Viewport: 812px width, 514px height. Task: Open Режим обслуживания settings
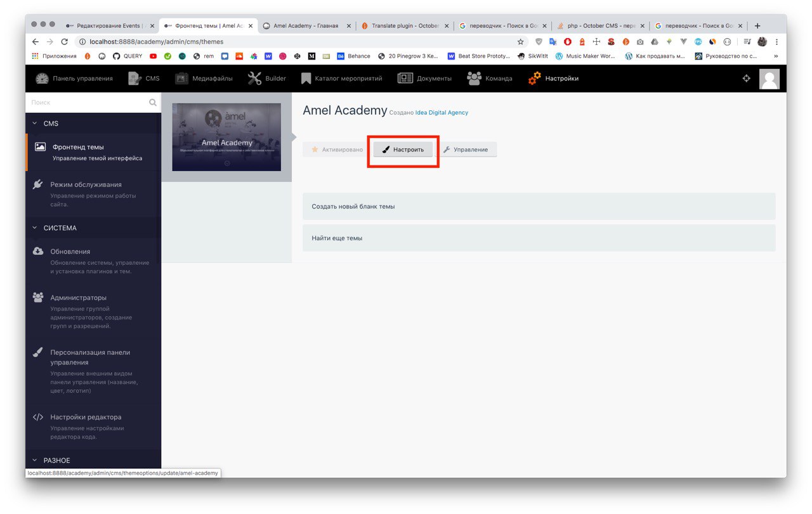(x=93, y=194)
